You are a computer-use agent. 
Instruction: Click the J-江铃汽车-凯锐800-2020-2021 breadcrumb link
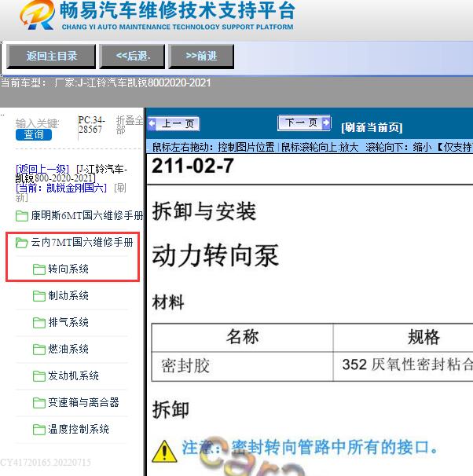tap(71, 174)
